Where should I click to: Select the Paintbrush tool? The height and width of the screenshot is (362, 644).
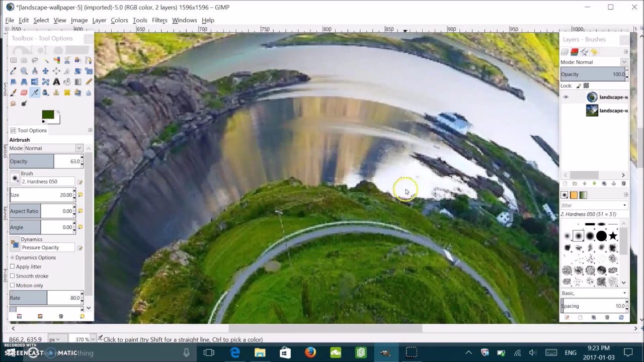(14, 93)
